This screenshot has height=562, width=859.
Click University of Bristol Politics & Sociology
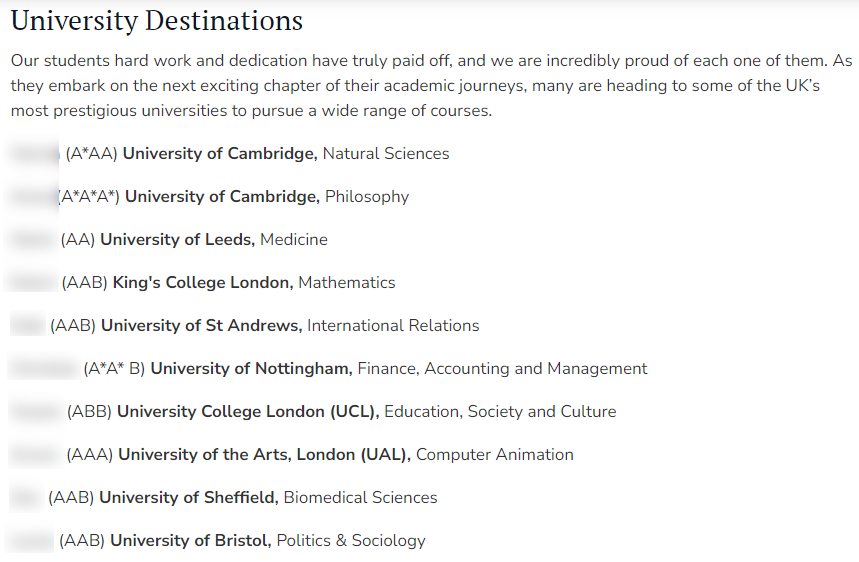267,541
